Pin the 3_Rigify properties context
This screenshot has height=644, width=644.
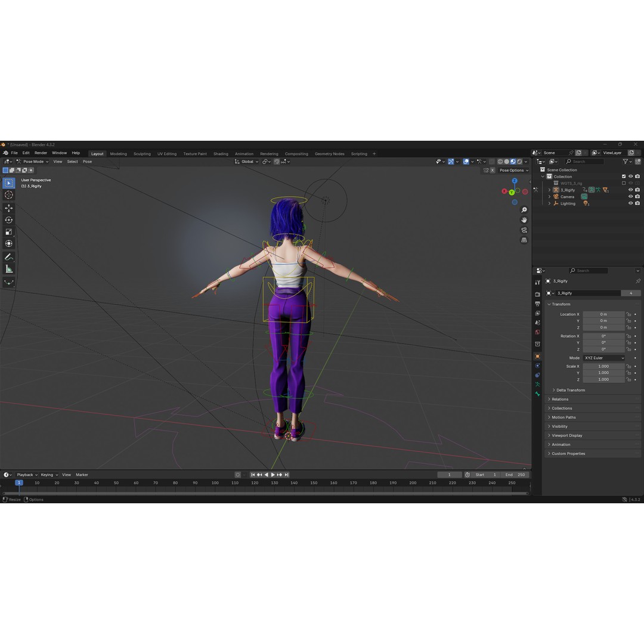coord(638,281)
